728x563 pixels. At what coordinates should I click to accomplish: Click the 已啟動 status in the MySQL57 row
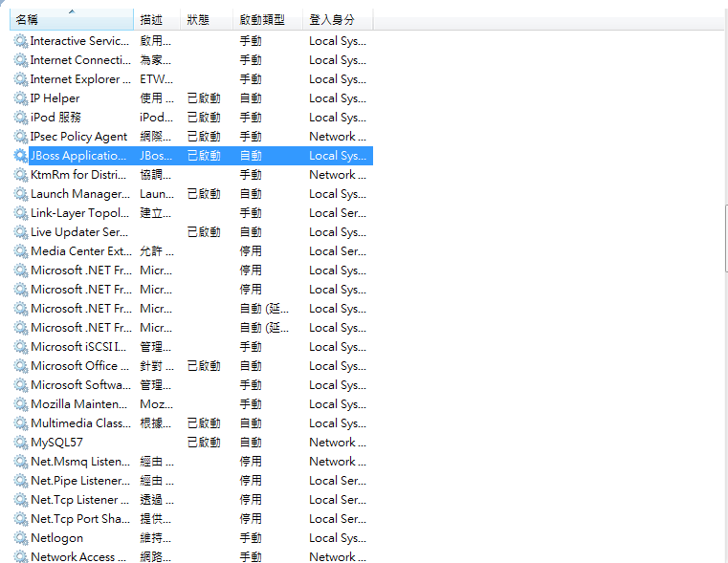[x=204, y=443]
